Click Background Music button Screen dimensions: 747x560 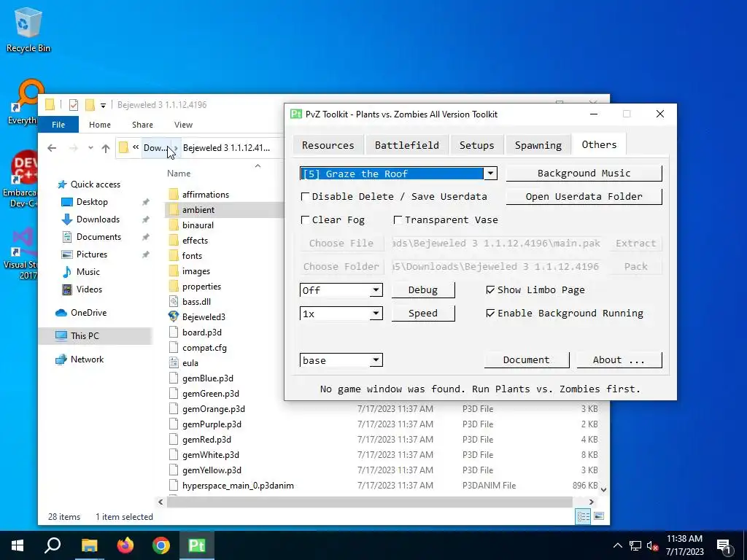pos(584,174)
